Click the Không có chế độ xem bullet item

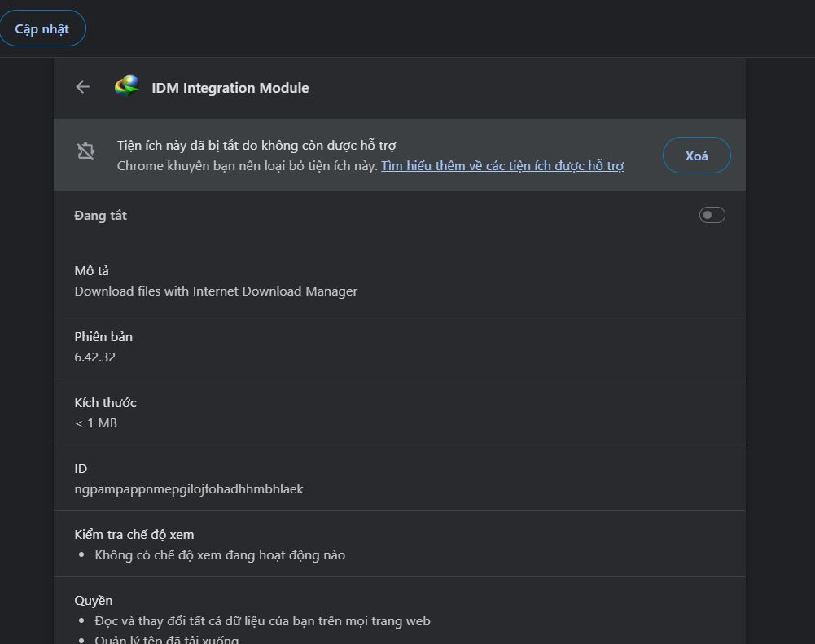220,555
